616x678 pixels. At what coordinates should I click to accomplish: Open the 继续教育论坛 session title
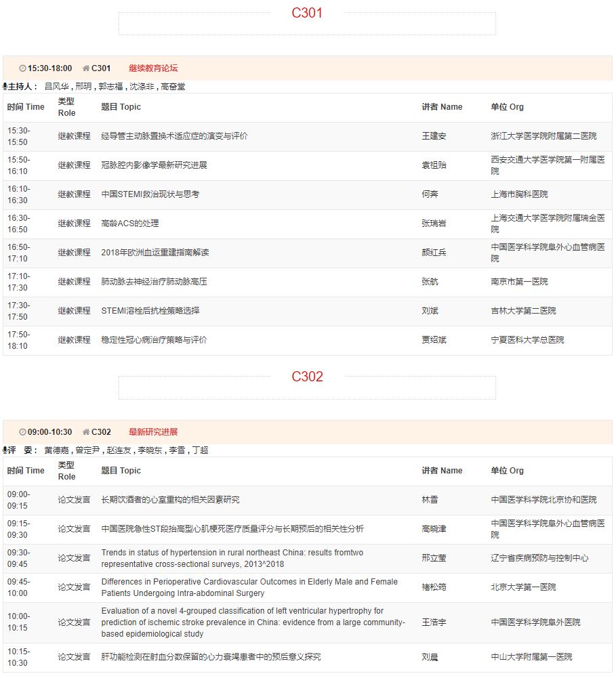(x=153, y=68)
